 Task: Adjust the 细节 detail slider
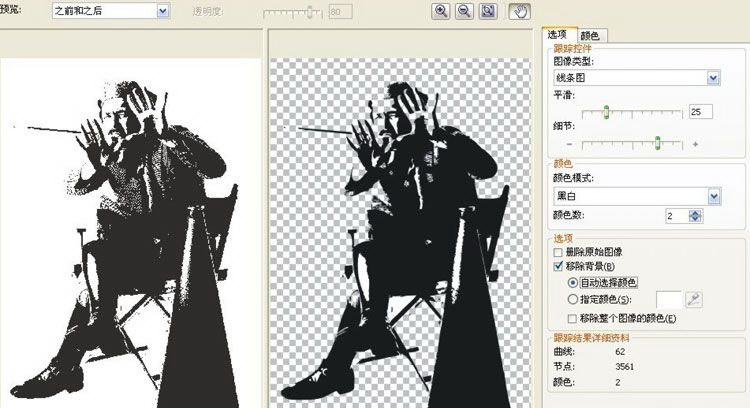(x=658, y=143)
